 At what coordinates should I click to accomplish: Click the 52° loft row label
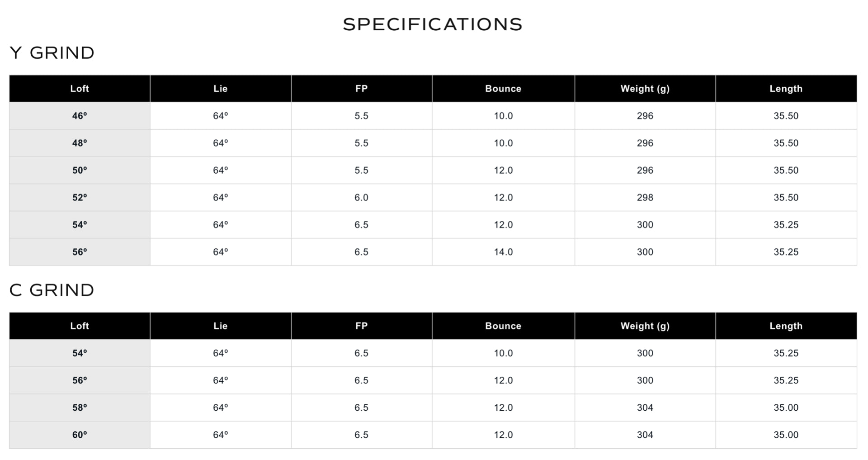(80, 198)
